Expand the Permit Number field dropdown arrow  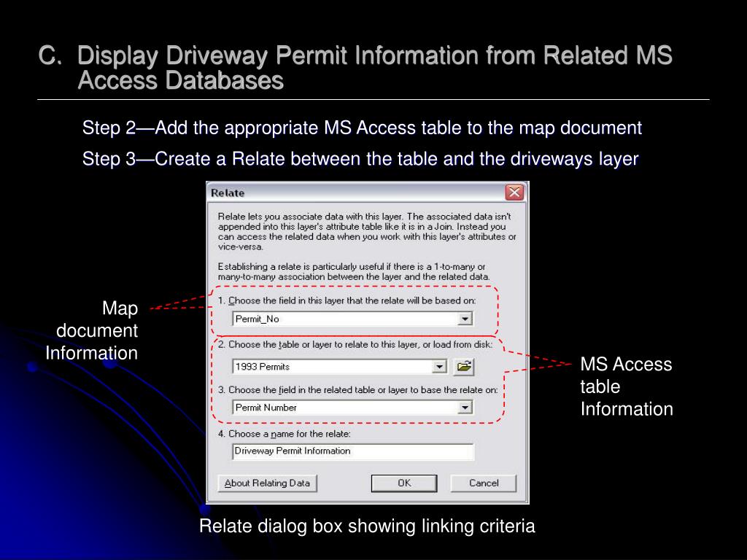coord(465,408)
